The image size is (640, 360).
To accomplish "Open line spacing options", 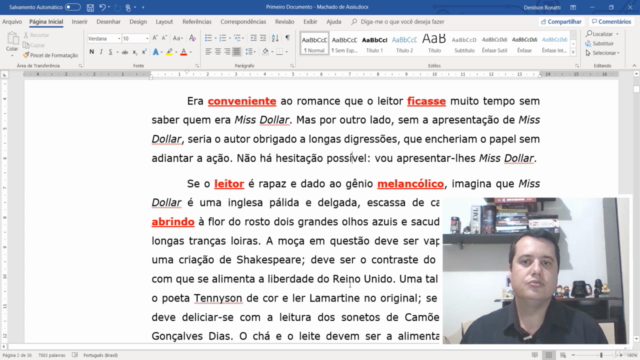I will click(250, 52).
